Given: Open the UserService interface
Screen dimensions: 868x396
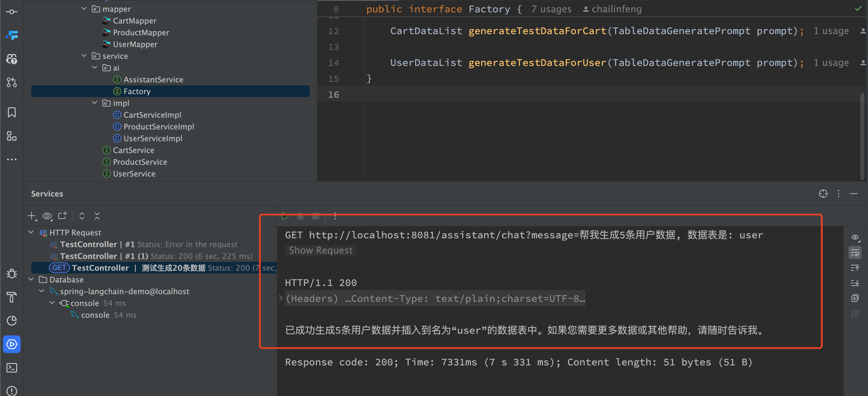Looking at the screenshot, I should coord(134,174).
